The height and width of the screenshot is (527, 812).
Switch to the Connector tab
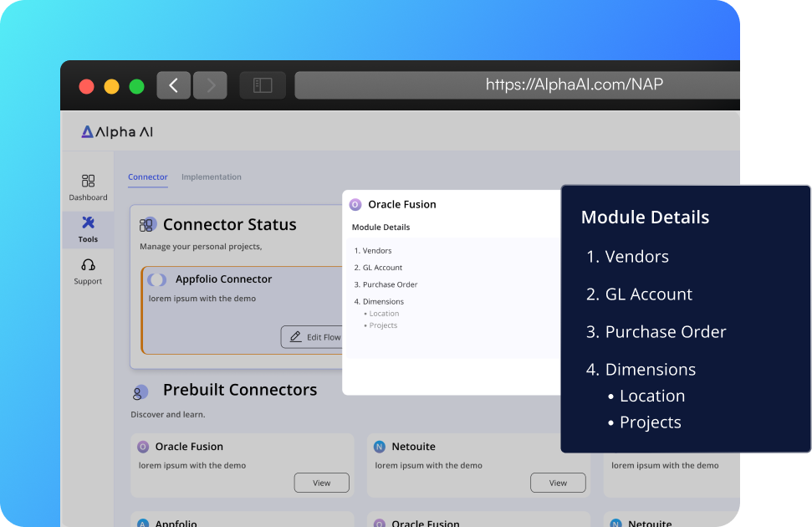[147, 177]
